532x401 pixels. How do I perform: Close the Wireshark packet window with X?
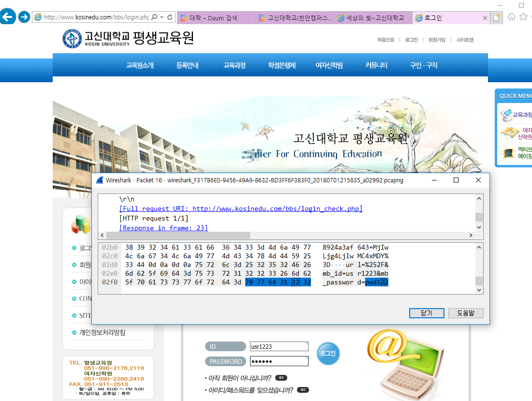click(x=478, y=180)
